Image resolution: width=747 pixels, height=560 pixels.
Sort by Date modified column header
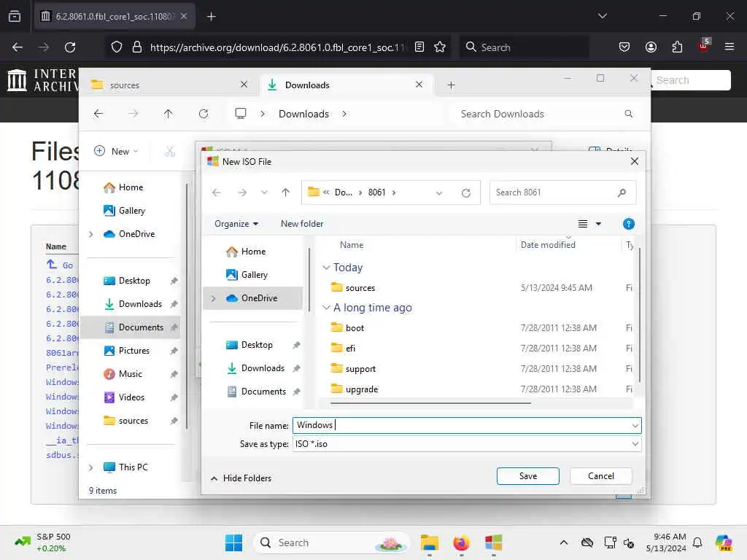[548, 245]
